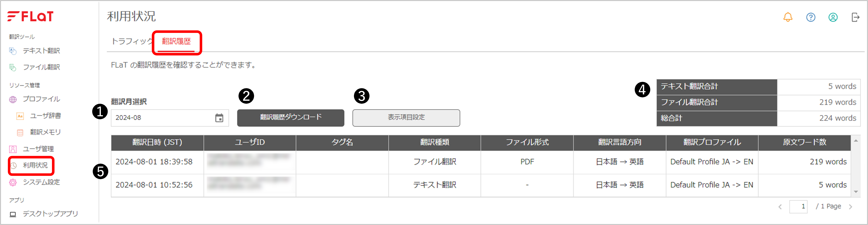Screen dimensions: 868x225
Task: Go to next page with right chevron
Action: 850,207
